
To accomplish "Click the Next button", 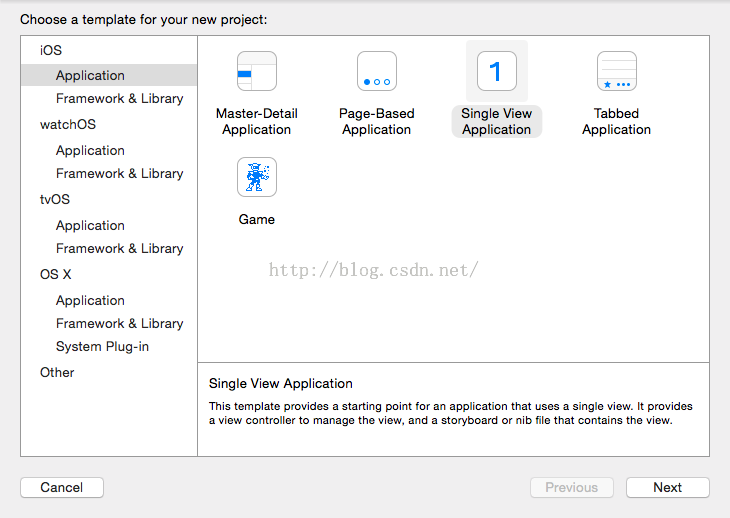I will [668, 487].
